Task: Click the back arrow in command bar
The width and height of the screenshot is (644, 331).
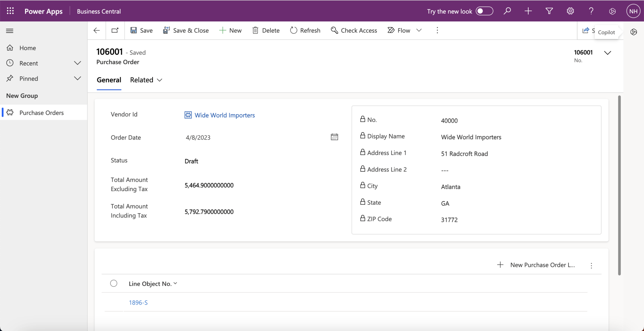Action: pyautogui.click(x=97, y=31)
